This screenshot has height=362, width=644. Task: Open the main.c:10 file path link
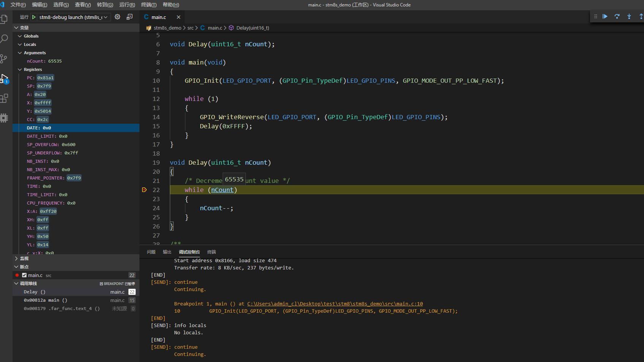335,304
